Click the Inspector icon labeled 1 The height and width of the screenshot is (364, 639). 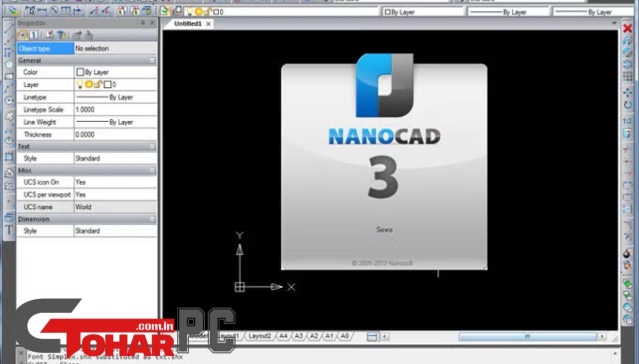pyautogui.click(x=33, y=35)
